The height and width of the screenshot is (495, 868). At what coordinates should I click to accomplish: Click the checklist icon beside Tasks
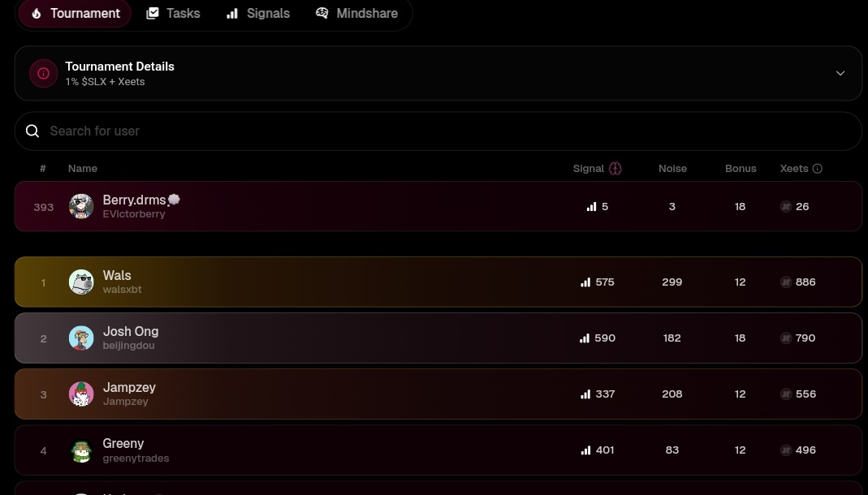click(152, 13)
